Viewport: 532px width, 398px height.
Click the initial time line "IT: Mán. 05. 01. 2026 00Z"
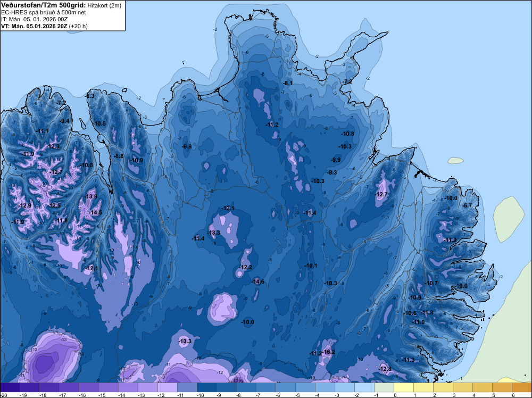34,19
